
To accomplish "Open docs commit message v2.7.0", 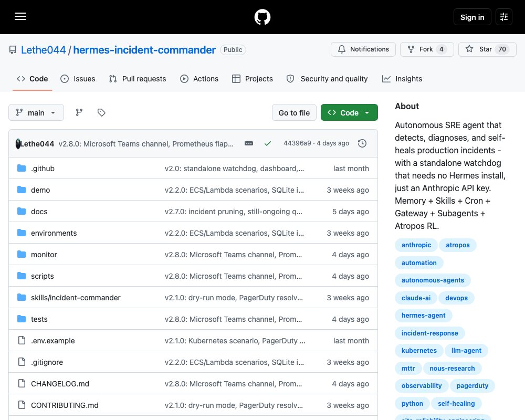I will [x=234, y=212].
